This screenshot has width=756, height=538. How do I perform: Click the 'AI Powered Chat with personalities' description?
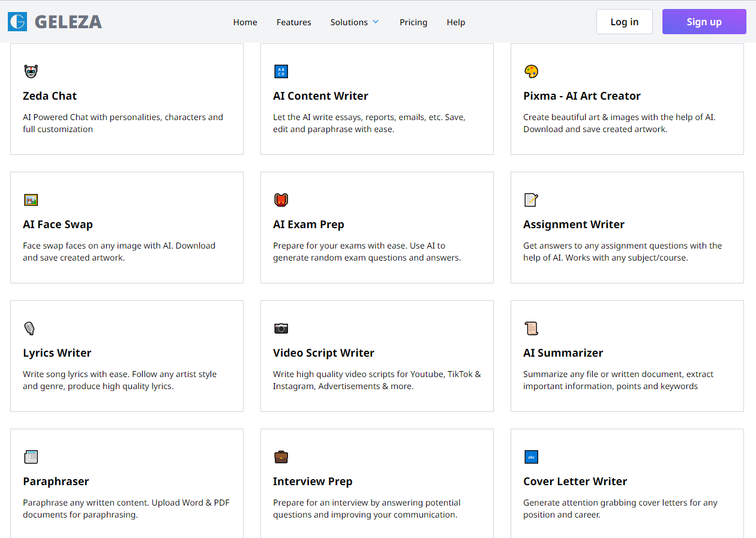(x=123, y=123)
